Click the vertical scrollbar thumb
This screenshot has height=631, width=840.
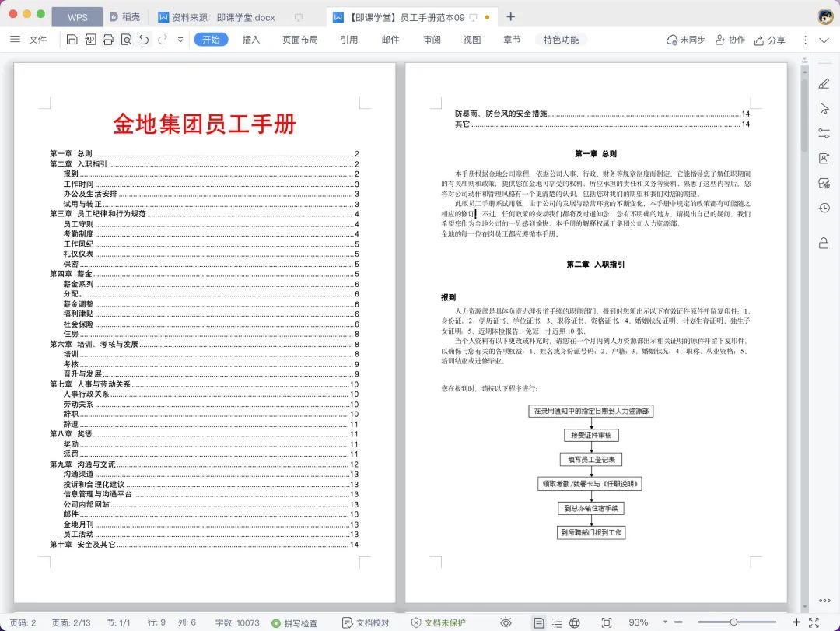pos(804,115)
